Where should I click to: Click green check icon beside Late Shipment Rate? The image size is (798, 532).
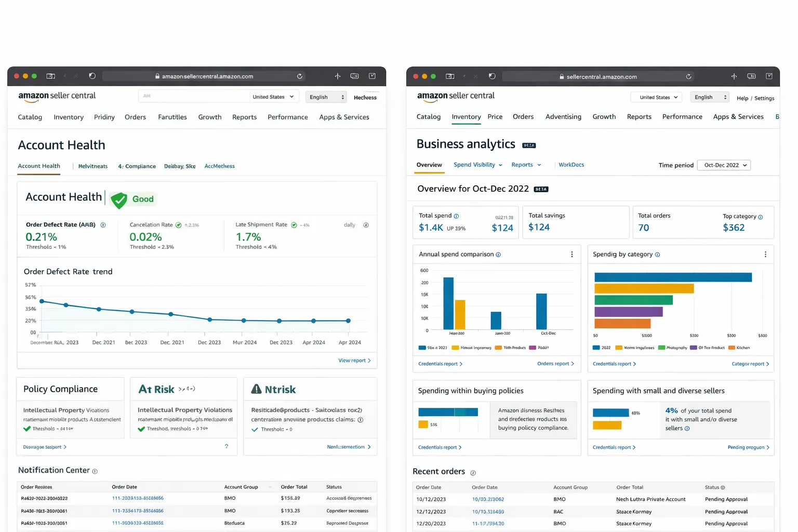(x=294, y=225)
